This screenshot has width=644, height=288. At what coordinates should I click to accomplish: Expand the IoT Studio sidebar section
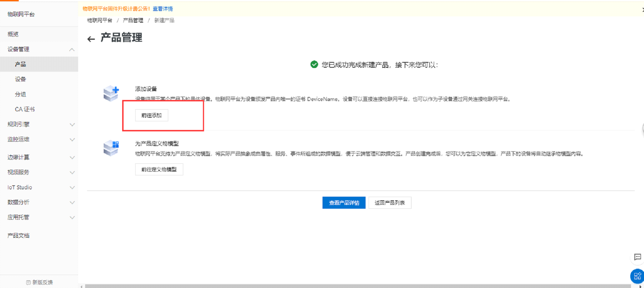pyautogui.click(x=72, y=188)
